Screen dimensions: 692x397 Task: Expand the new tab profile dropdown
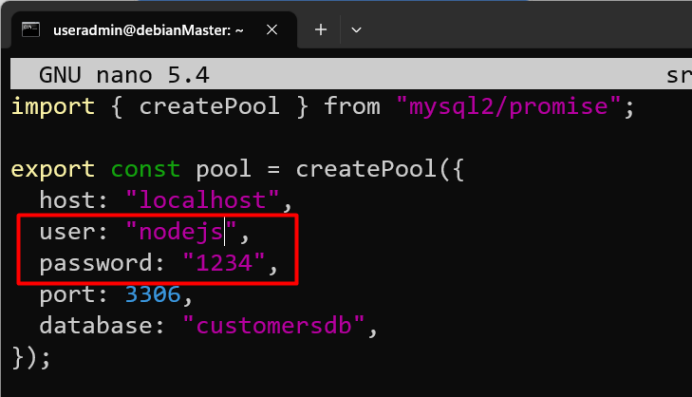pos(356,30)
